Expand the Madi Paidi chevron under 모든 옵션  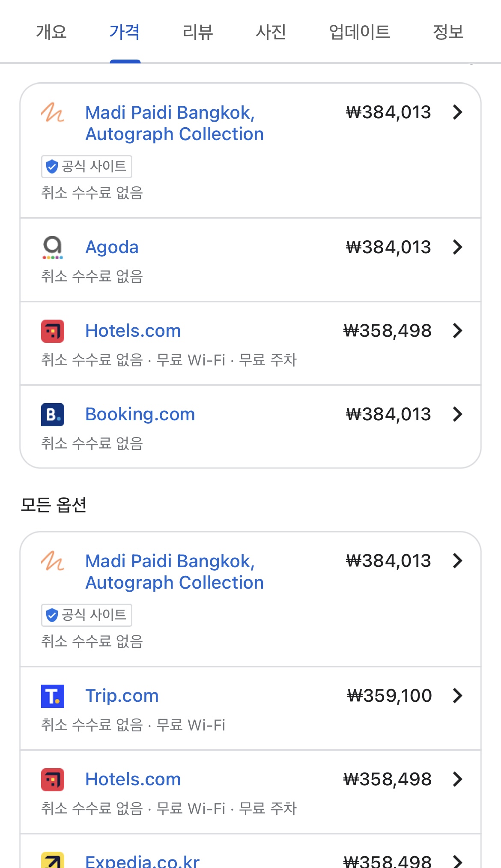click(x=458, y=561)
